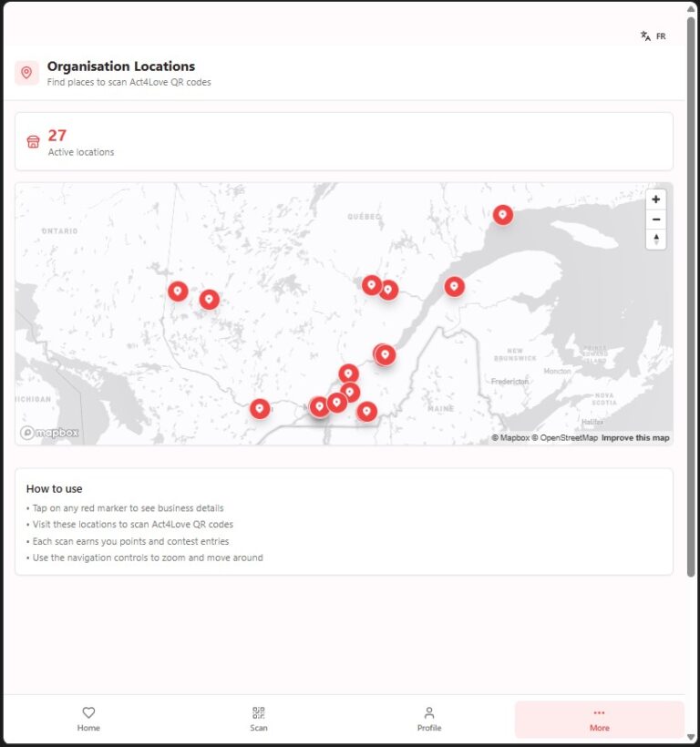Select the More tab
Image resolution: width=700 pixels, height=747 pixels.
[599, 719]
